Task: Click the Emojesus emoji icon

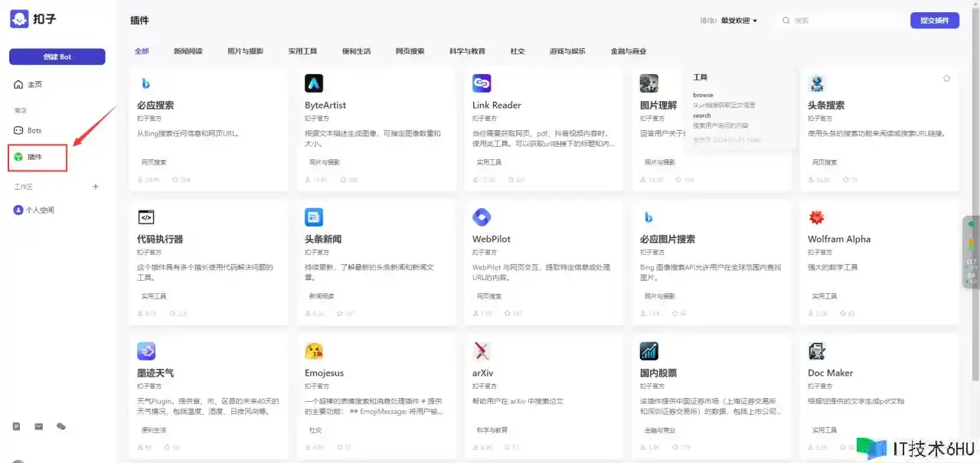Action: 314,351
